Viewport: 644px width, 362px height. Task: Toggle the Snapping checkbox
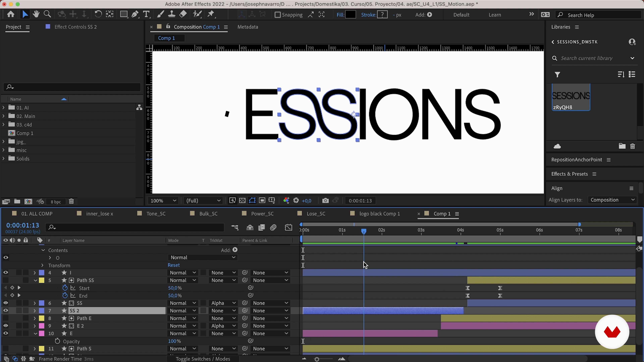pyautogui.click(x=277, y=15)
